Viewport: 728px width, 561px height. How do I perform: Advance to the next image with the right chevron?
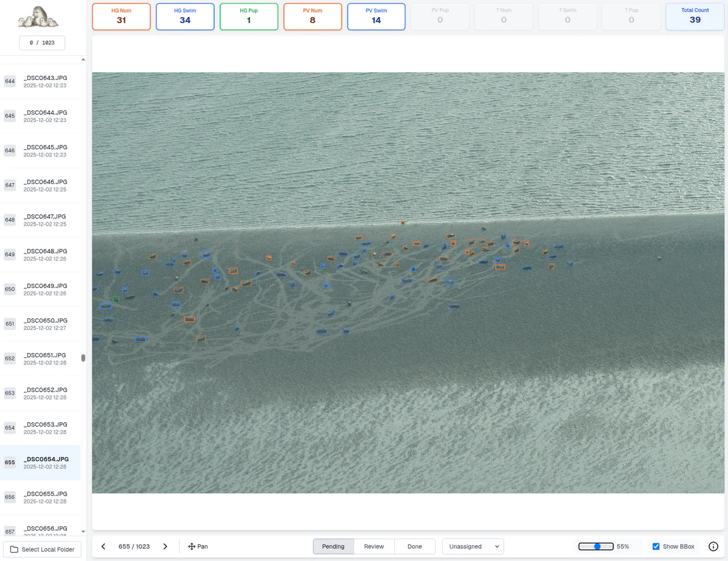pos(165,546)
